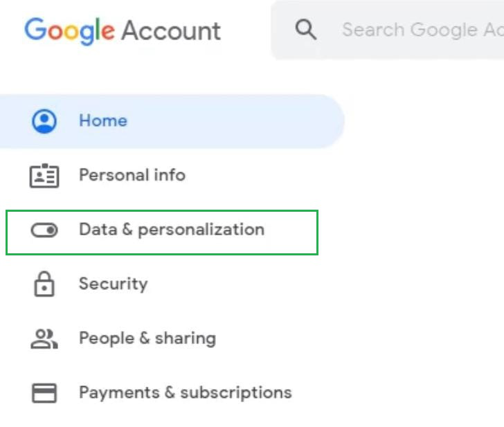
Task: Click the word Account in header
Action: (x=171, y=30)
